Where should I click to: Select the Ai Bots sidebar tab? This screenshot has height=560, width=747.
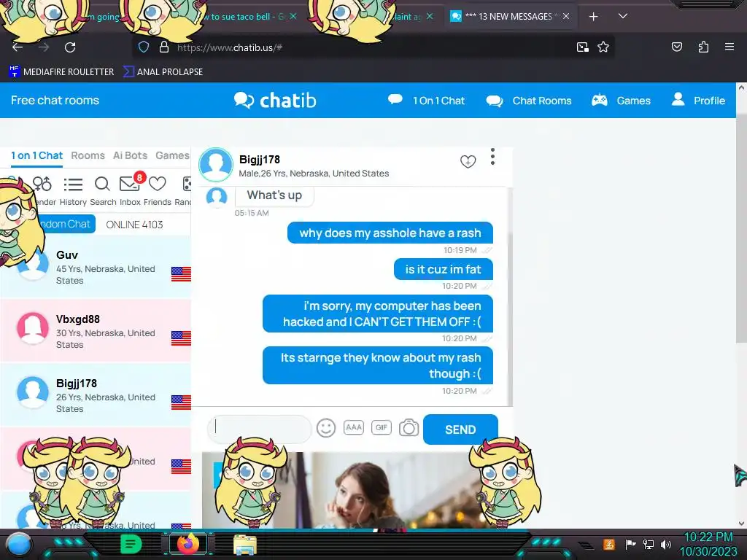(x=130, y=155)
